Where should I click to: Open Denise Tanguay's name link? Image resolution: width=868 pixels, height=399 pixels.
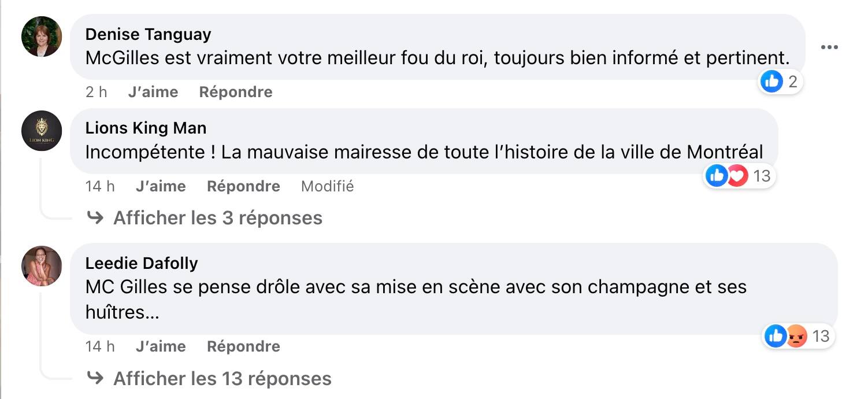point(148,34)
